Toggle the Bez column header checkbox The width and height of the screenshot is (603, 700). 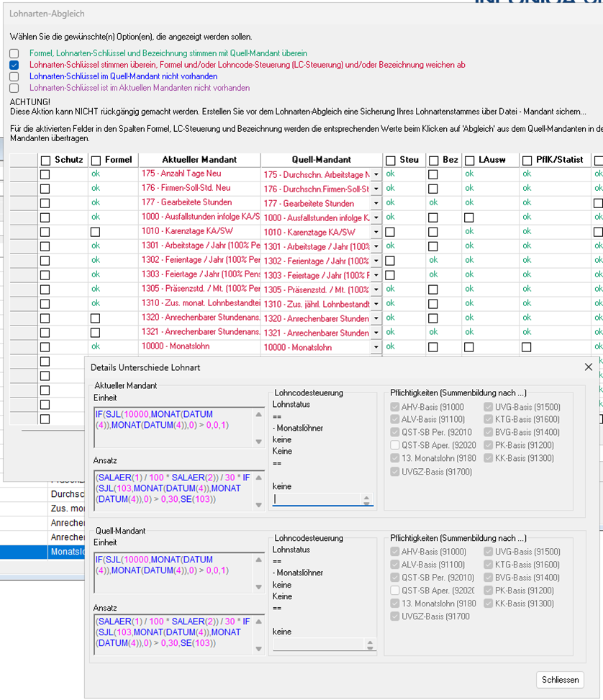[433, 161]
